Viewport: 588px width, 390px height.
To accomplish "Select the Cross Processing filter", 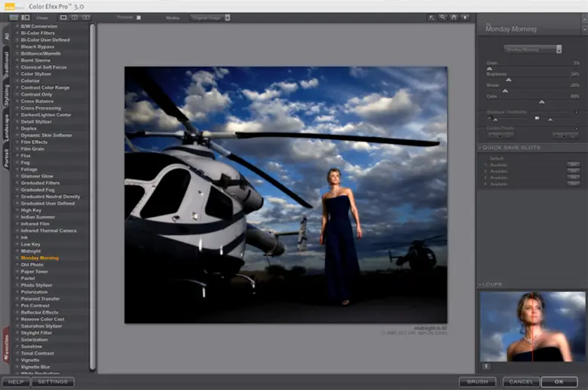I will 41,108.
